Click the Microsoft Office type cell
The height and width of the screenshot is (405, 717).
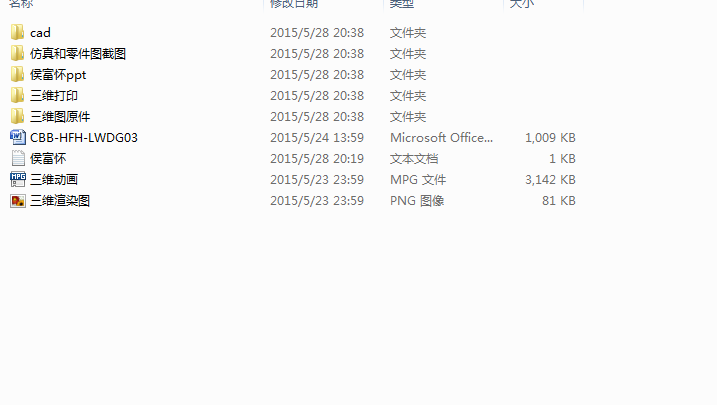coord(441,138)
